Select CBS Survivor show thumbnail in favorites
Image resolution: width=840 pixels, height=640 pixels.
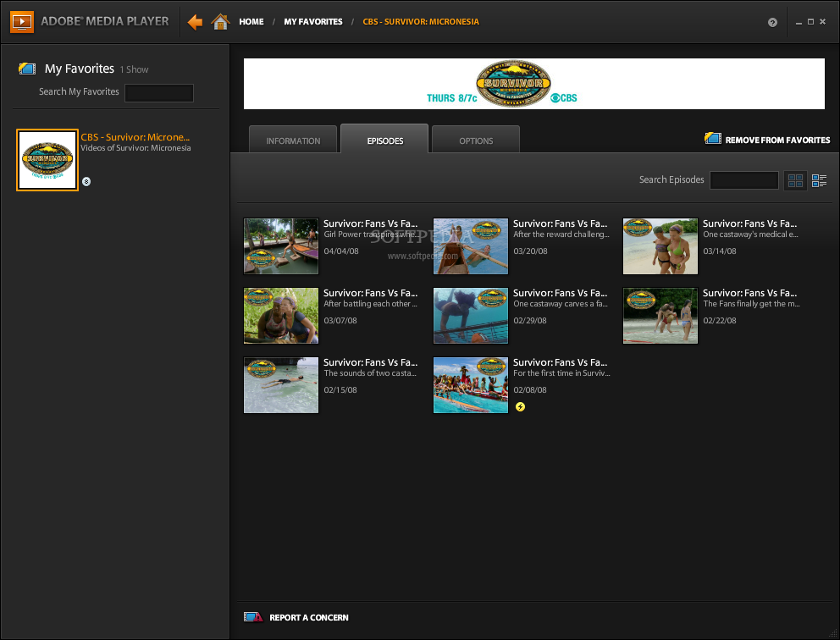click(x=47, y=160)
